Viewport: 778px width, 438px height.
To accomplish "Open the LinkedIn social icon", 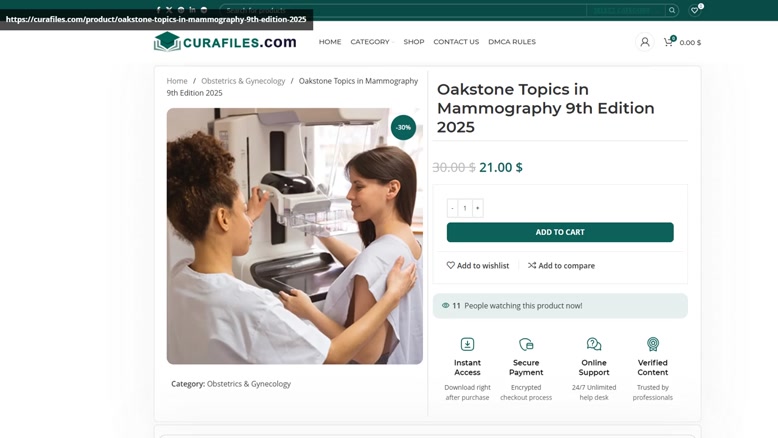I will click(193, 9).
